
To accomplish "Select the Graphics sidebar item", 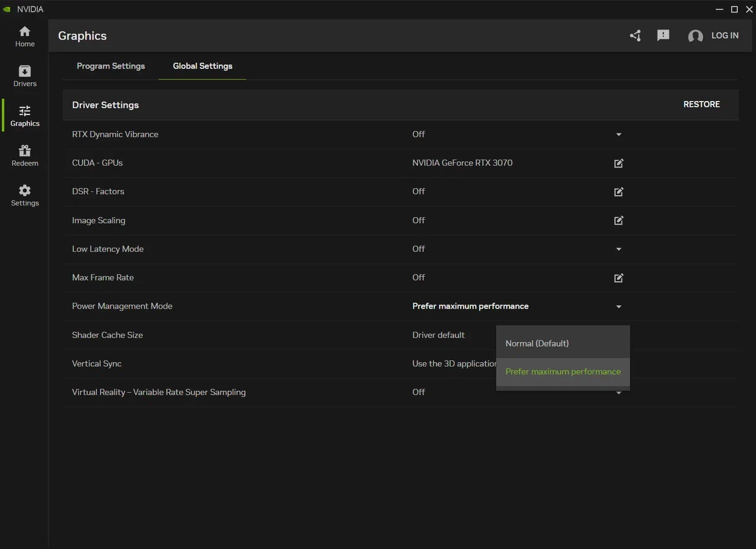I will pos(25,116).
